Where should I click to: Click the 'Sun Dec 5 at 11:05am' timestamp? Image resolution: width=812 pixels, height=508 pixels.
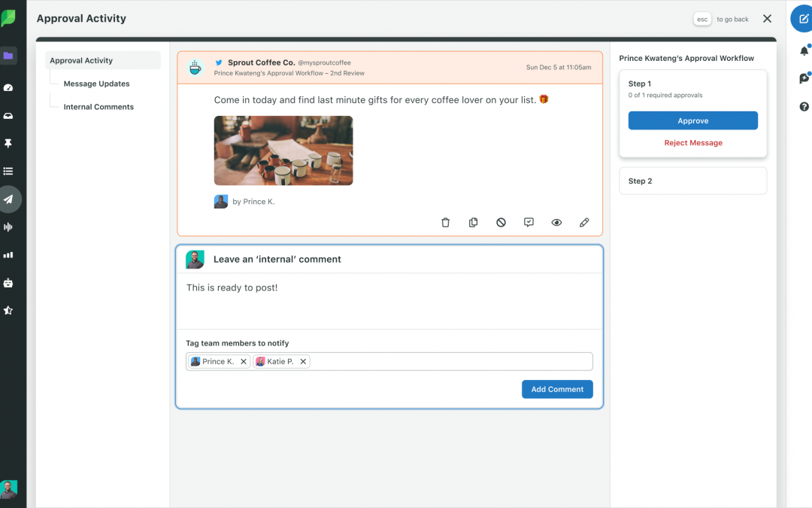pos(558,68)
